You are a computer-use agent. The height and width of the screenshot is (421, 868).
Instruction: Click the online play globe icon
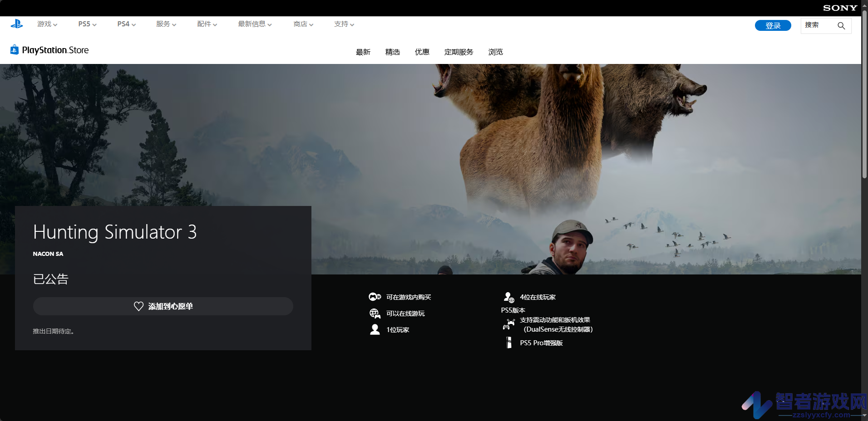375,313
